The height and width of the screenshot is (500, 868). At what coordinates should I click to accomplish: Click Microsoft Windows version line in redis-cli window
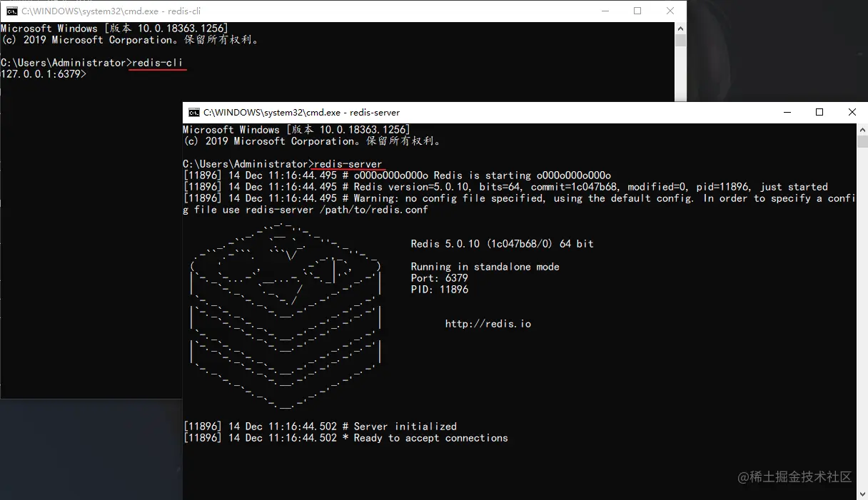point(114,29)
